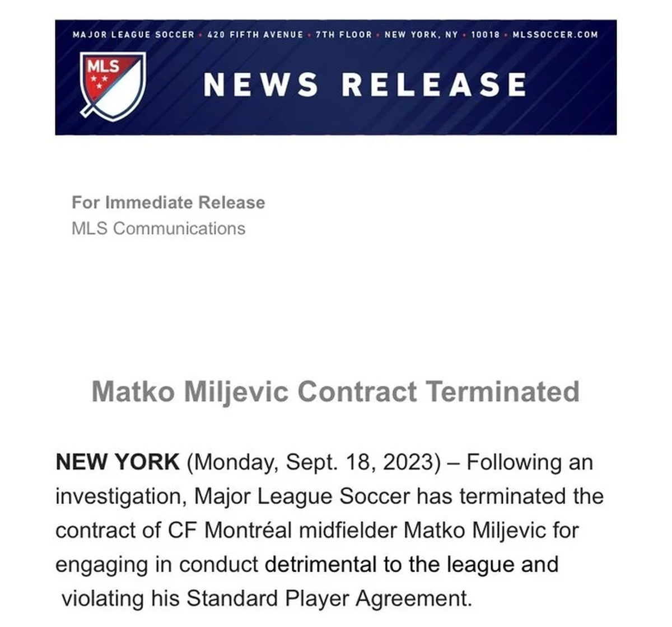Screen dimensions: 672x627
Task: Click the 10018 zip code
Action: (485, 35)
